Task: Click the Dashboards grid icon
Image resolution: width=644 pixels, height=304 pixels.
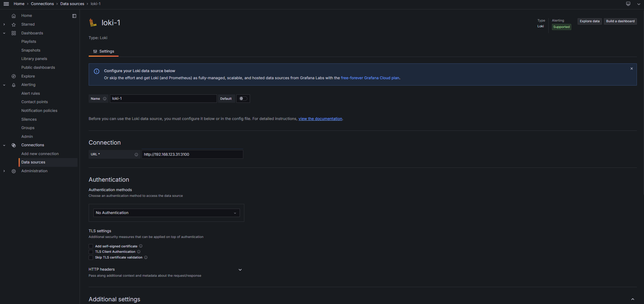Action: 14,33
